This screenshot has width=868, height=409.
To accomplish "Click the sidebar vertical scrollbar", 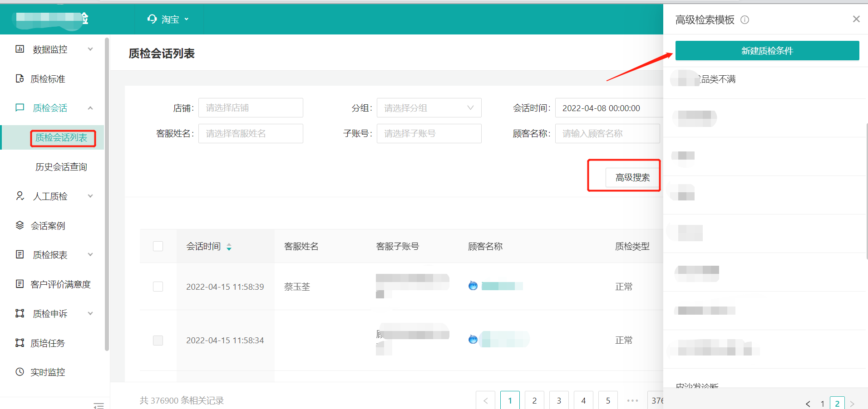I will tap(107, 194).
